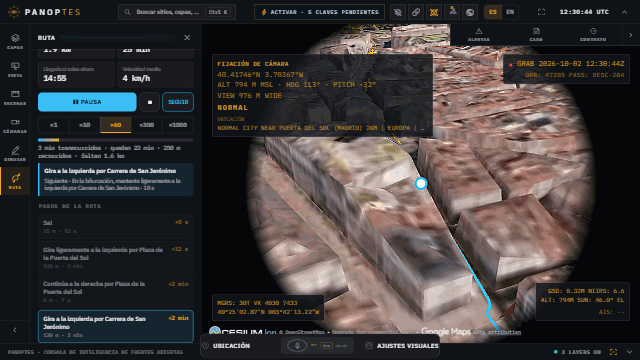The width and height of the screenshot is (640, 360).
Task: Open Google Maps data attribution link
Action: point(496,332)
